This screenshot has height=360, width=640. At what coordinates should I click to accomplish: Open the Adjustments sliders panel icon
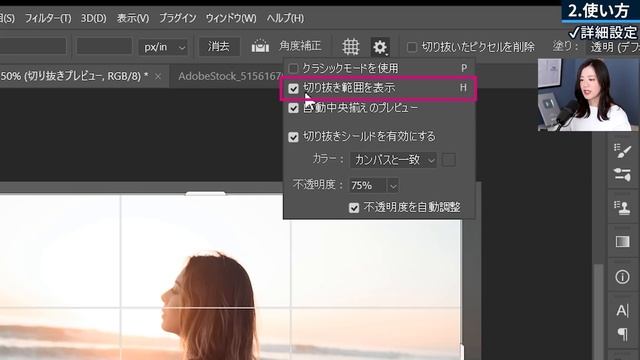[622, 175]
